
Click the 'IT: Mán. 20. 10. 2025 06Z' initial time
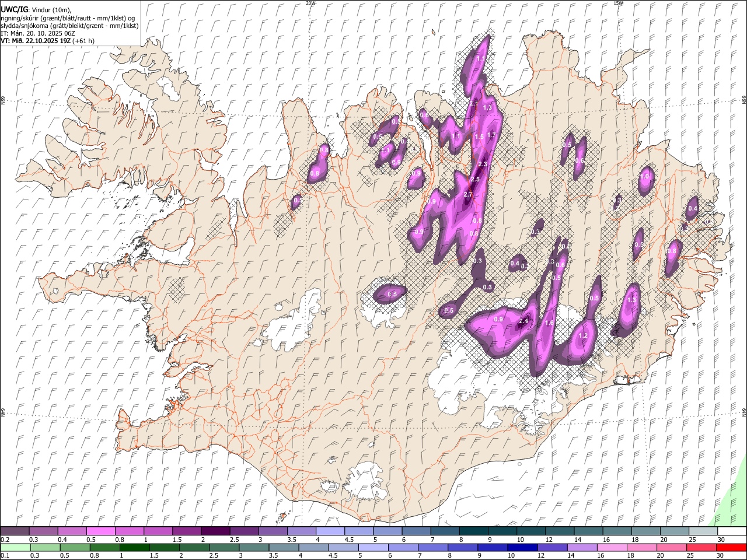[x=38, y=33]
